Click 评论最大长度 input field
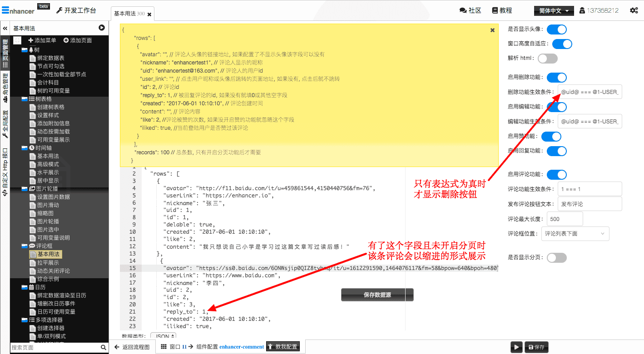The height and width of the screenshot is (354, 644). [565, 219]
